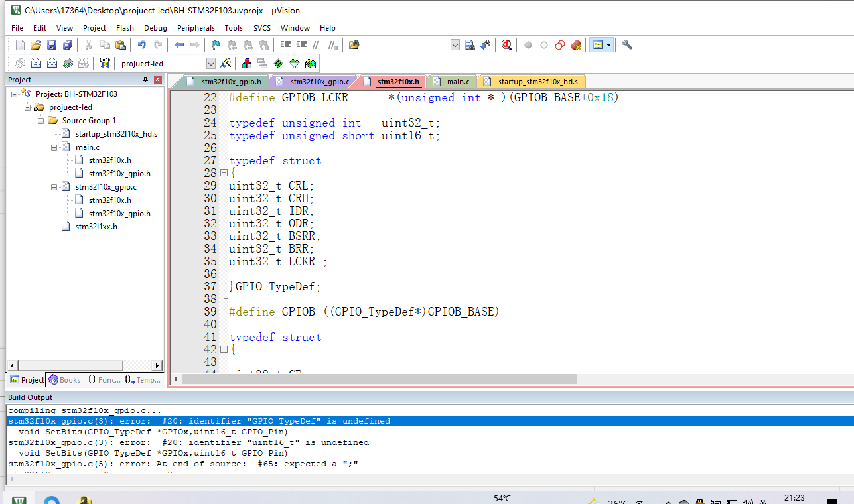Open Select Software Packs icon
854x504 pixels.
coord(295,64)
